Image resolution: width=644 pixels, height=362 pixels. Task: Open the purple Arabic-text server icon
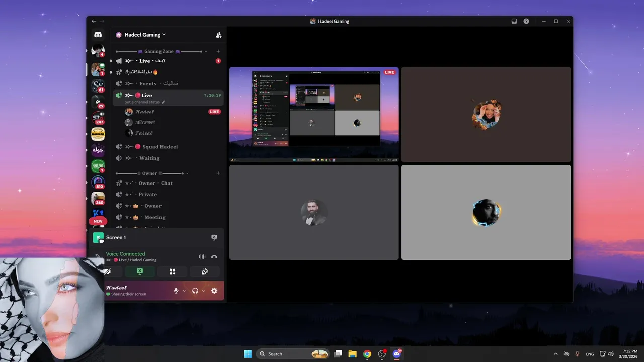98,150
